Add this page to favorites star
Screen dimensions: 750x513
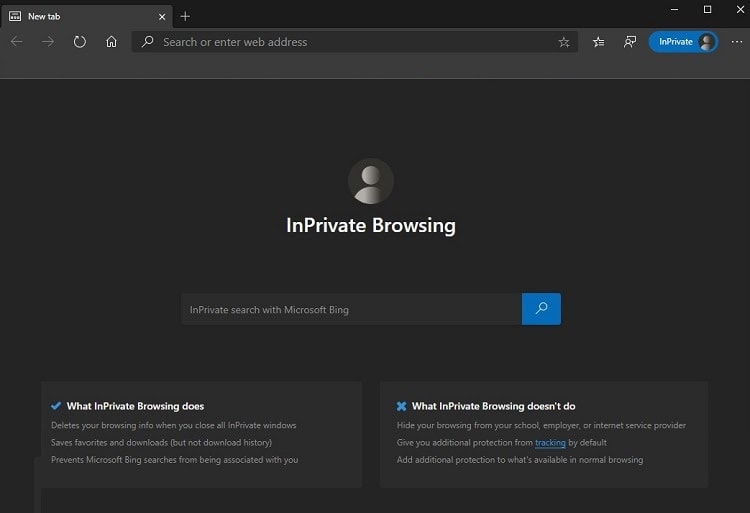(564, 42)
